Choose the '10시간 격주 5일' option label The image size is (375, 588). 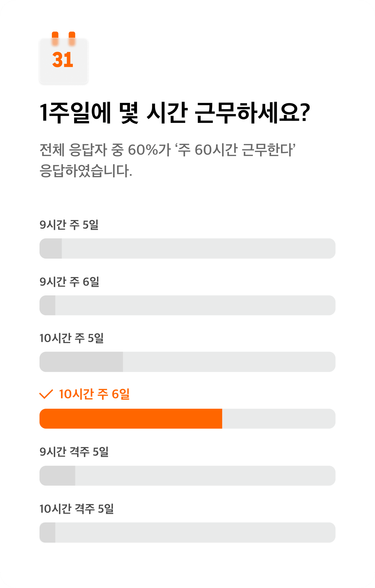click(77, 508)
